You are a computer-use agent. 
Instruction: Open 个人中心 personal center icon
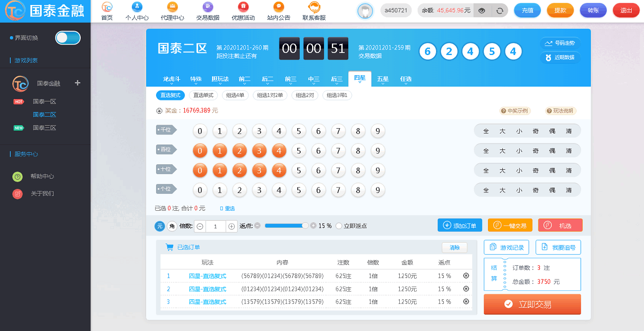tap(137, 11)
